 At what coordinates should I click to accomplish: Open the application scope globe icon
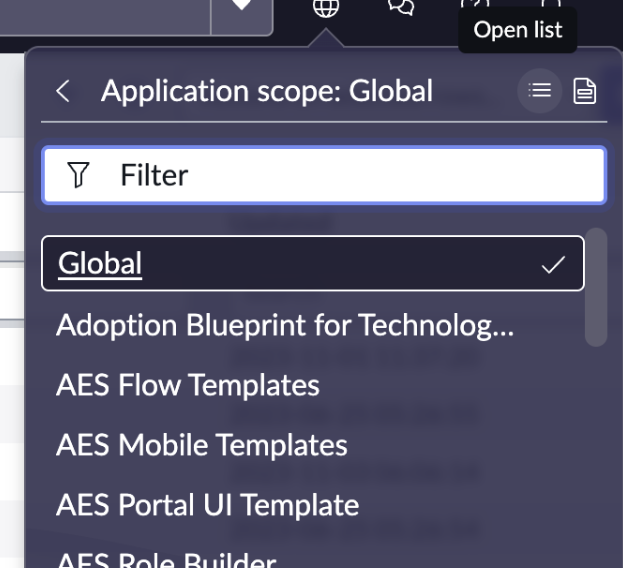pyautogui.click(x=326, y=8)
